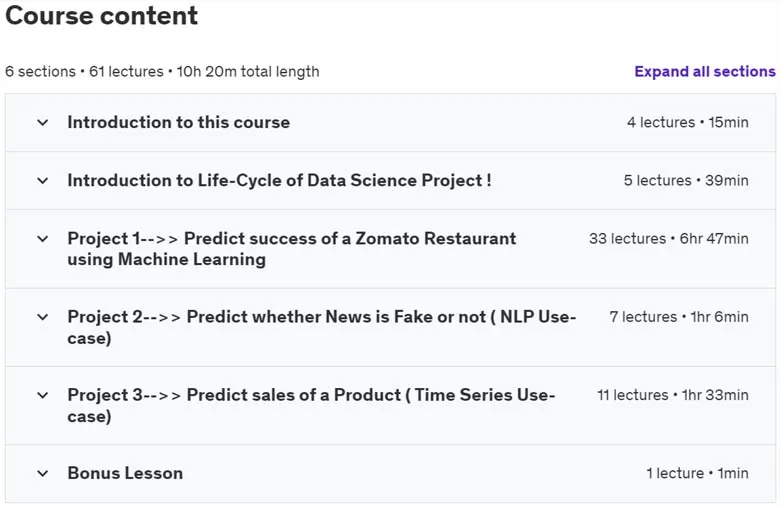Toggle chevron next to Project 1 Zomato section
The image size is (780, 508).
coord(43,239)
